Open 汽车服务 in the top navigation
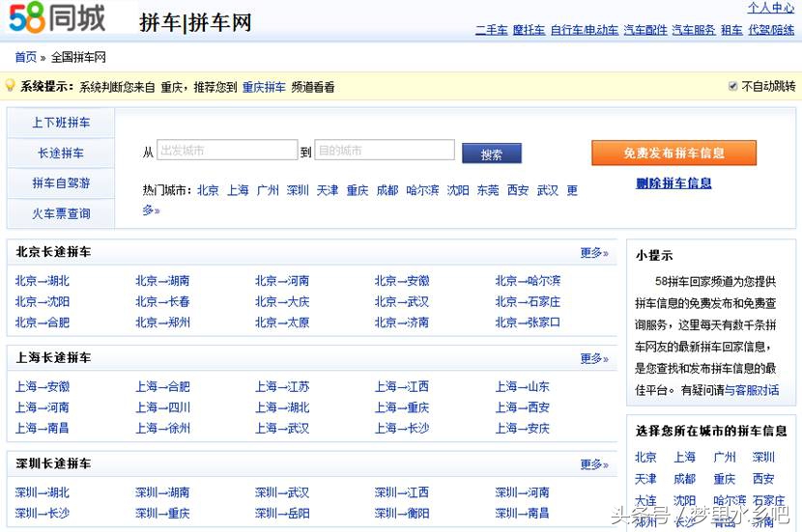The height and width of the screenshot is (532, 802). click(694, 30)
